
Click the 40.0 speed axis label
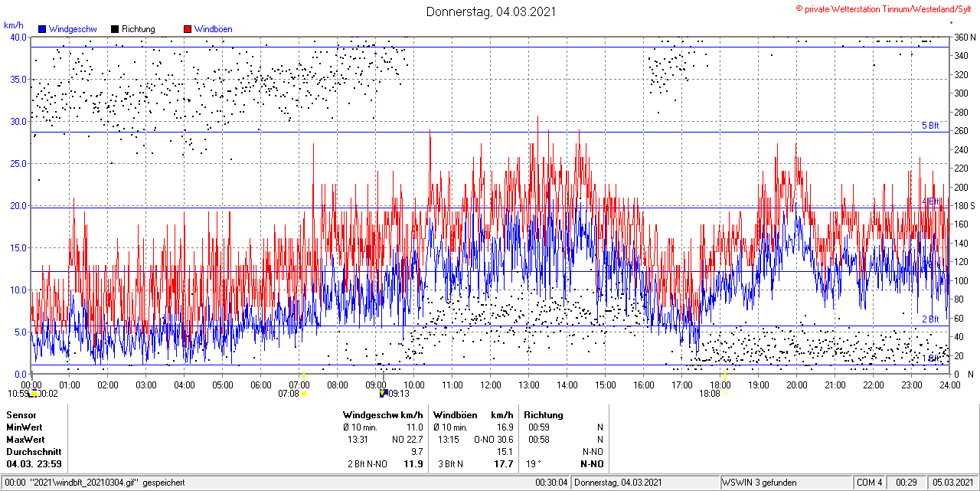coord(18,37)
